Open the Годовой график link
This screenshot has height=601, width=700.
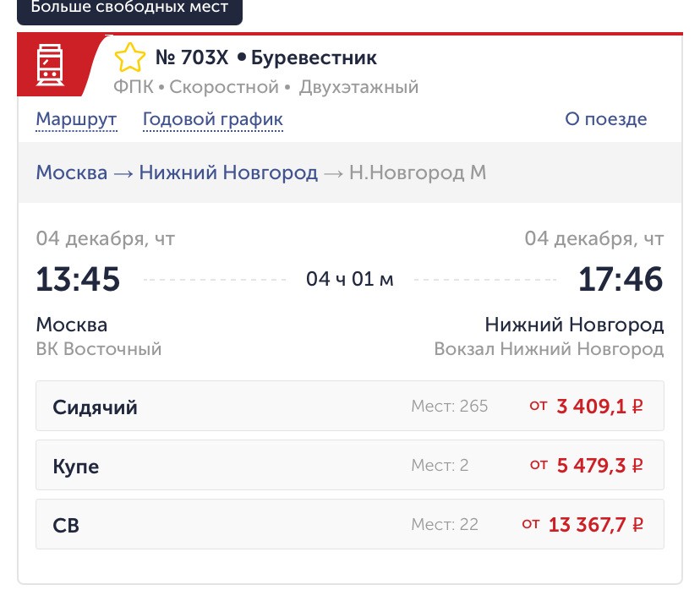pyautogui.click(x=212, y=119)
